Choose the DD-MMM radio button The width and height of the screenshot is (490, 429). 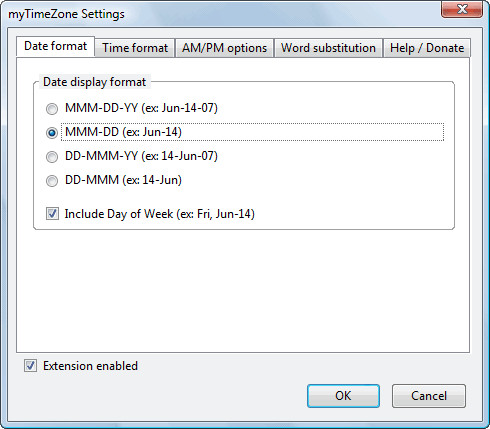click(52, 181)
